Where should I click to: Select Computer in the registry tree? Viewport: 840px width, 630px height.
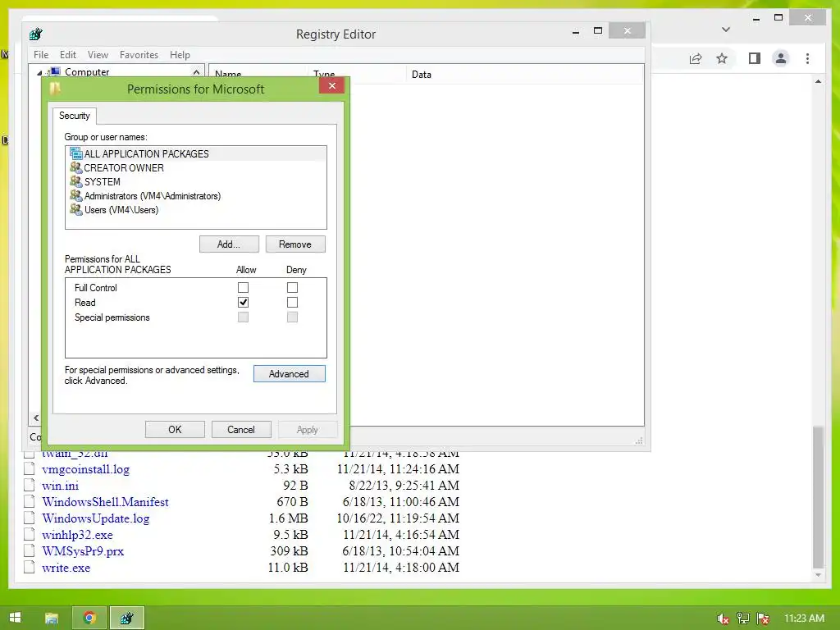(x=87, y=72)
